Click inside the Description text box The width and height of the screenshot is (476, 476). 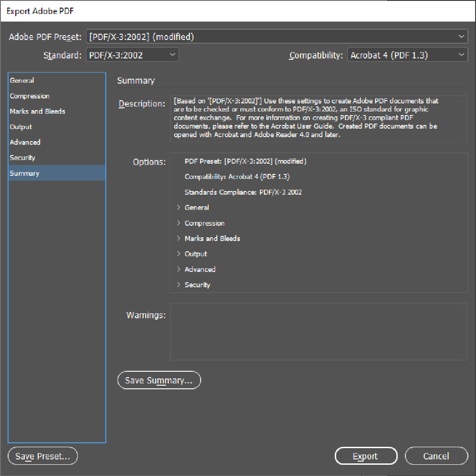(x=318, y=119)
